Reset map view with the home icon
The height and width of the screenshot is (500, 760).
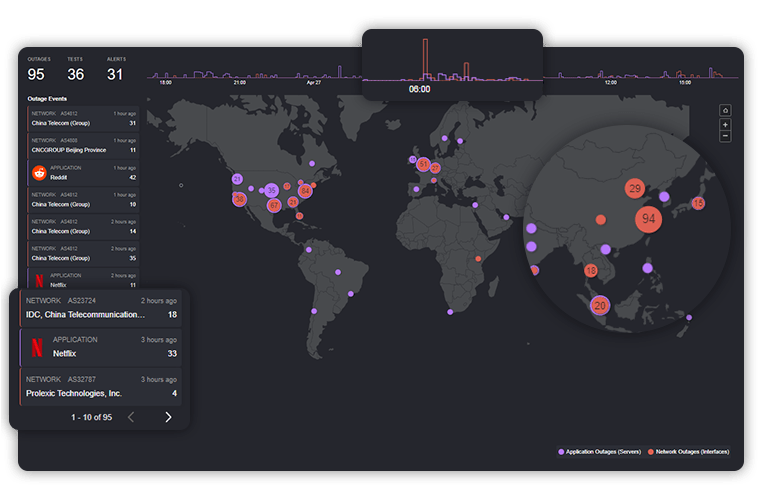coord(725,111)
